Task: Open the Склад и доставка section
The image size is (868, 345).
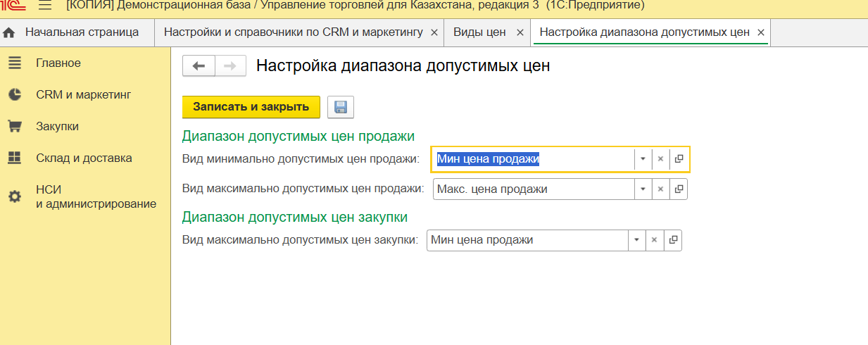Action: (x=84, y=158)
